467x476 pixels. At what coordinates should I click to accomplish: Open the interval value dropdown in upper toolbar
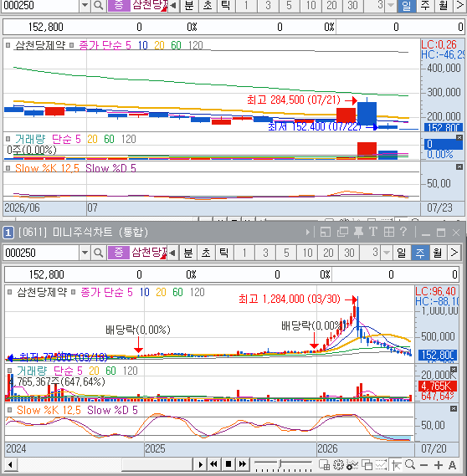tap(391, 5)
